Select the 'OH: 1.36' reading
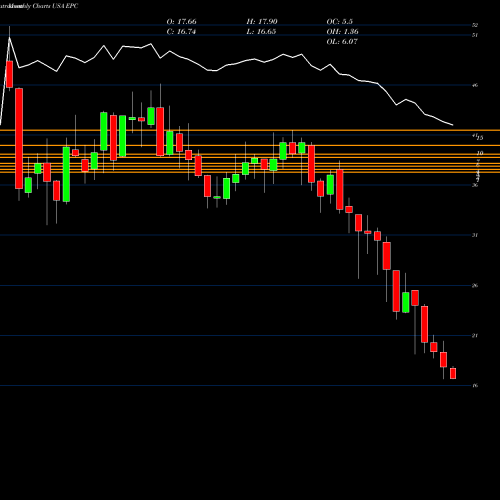500x500 pixels. (x=342, y=32)
